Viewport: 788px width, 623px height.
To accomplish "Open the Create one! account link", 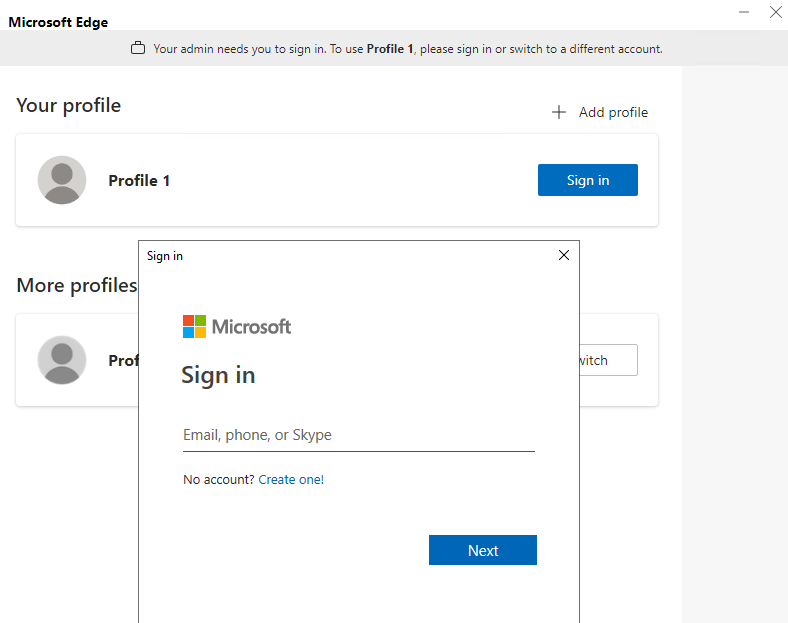I will 291,479.
